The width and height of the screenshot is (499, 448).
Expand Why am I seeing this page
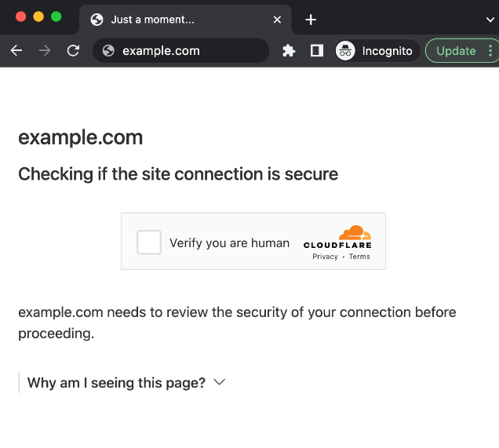pyautogui.click(x=116, y=383)
